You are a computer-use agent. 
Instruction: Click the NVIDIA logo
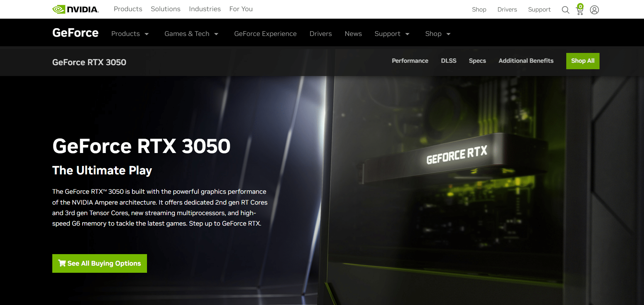pos(75,9)
